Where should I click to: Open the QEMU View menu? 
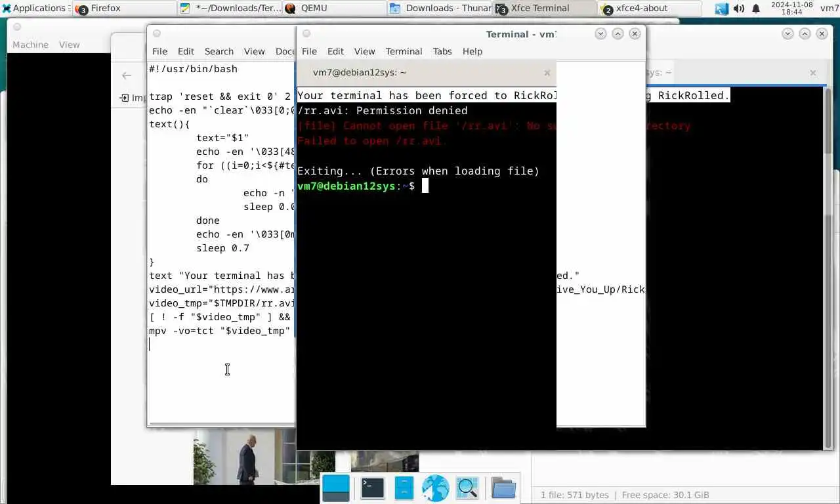70,45
